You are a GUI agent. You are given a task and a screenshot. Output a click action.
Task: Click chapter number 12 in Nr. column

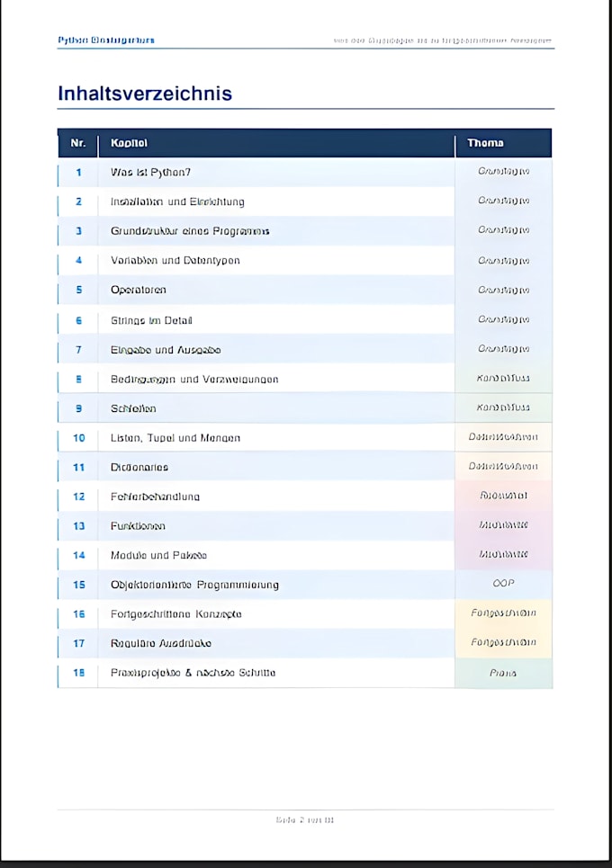78,497
